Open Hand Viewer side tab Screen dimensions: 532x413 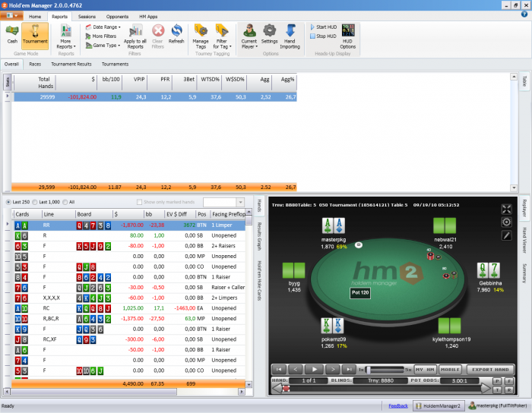524,240
